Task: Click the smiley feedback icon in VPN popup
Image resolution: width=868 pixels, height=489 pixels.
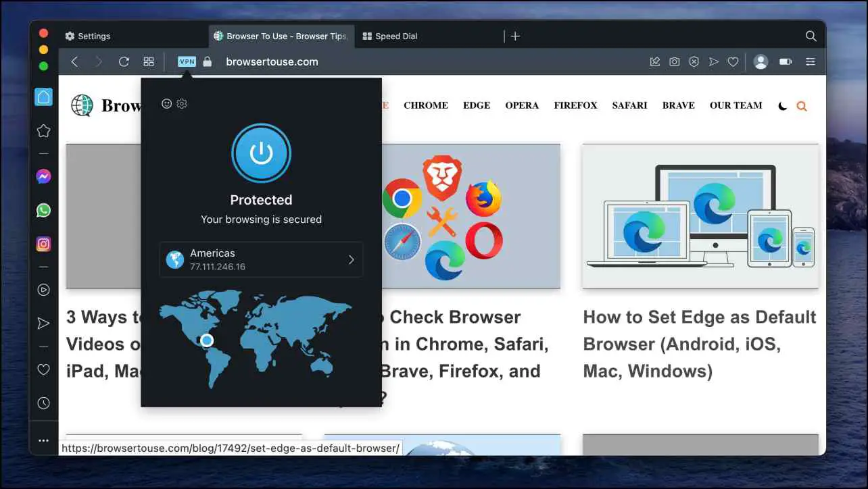Action: 167,103
